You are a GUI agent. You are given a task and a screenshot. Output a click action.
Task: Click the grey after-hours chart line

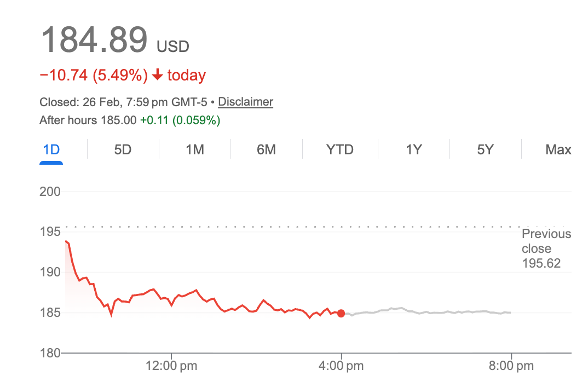coord(427,311)
